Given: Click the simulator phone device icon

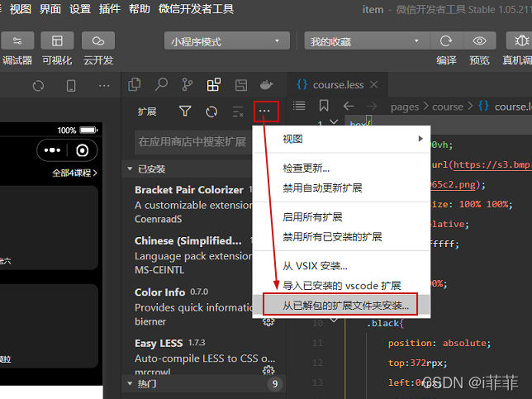Looking at the screenshot, I should [x=71, y=86].
